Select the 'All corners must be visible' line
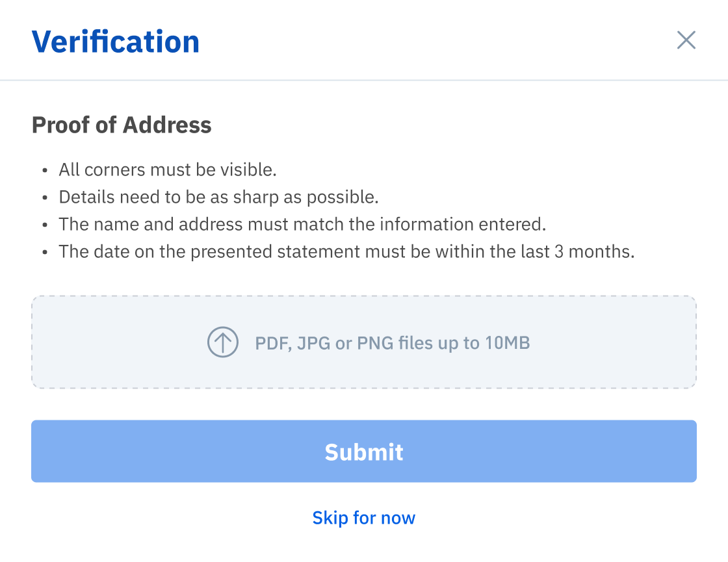 pyautogui.click(x=168, y=170)
